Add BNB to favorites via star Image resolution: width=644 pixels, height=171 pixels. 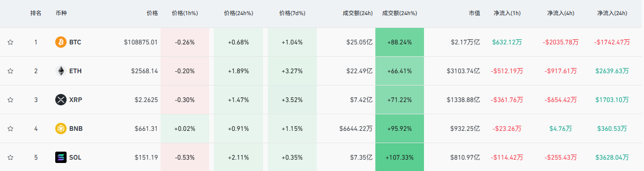10,128
